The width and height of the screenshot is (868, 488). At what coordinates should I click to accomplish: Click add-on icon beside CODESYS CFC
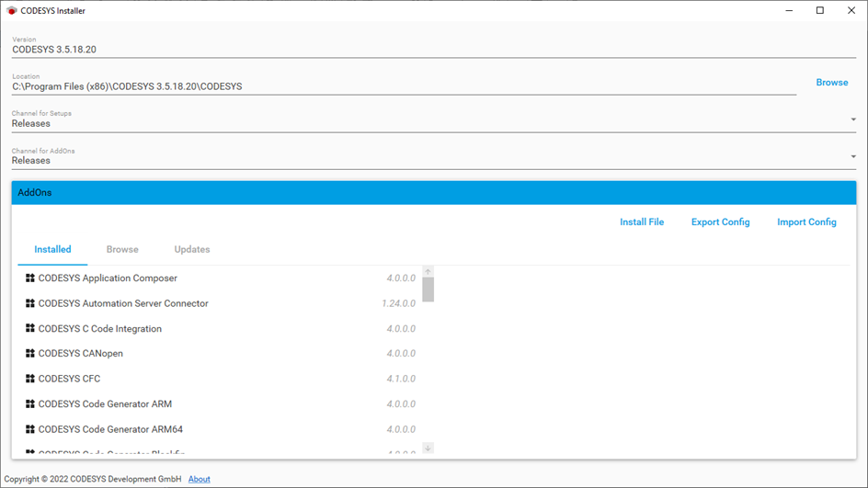(x=30, y=379)
